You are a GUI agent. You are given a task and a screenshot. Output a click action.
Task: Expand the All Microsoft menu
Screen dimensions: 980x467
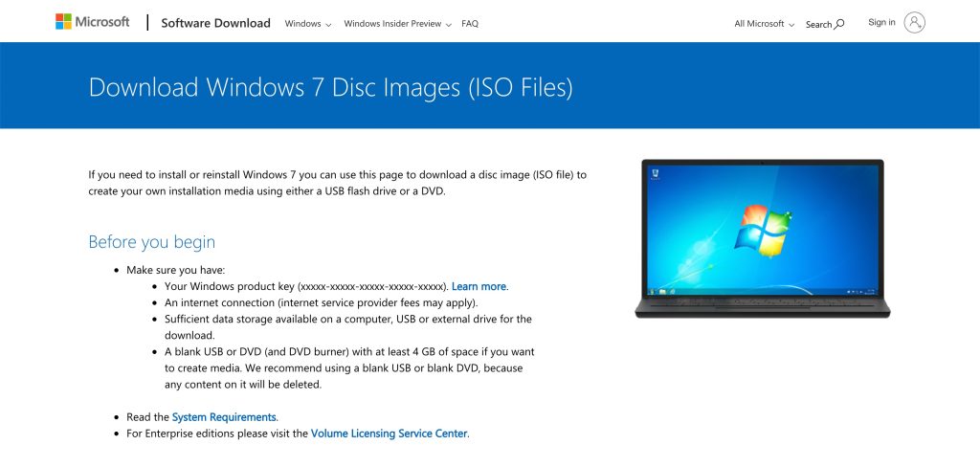coord(765,24)
